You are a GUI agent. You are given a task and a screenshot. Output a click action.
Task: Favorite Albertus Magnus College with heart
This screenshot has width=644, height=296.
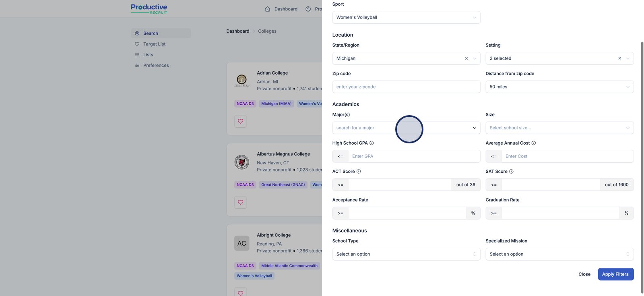click(241, 202)
